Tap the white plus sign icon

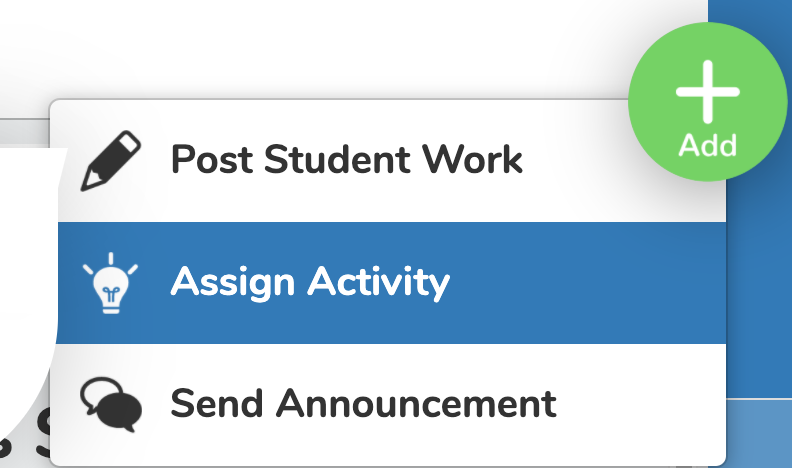coord(708,92)
